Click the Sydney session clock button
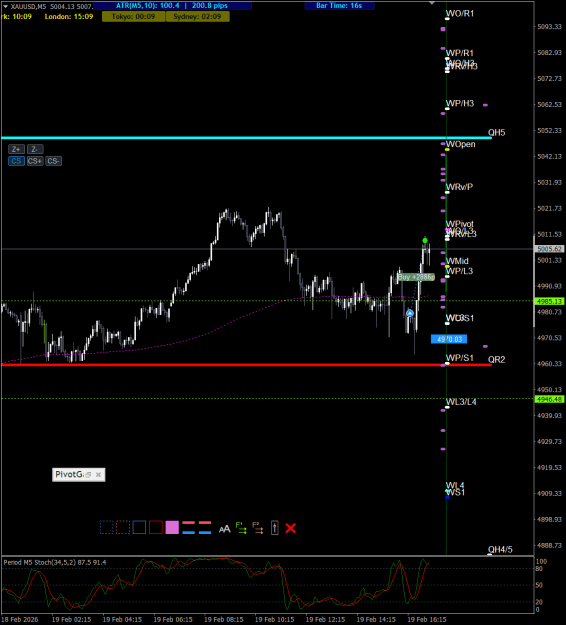Viewport: 566px width, 625px height. (x=197, y=17)
